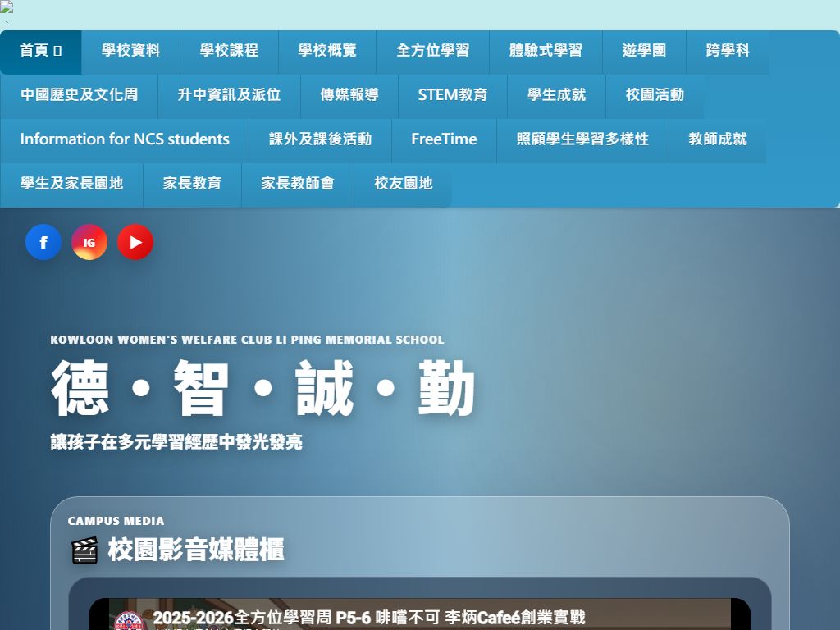840x630 pixels.
Task: Select 升中資訊及派位 navigation item
Action: [x=230, y=97]
